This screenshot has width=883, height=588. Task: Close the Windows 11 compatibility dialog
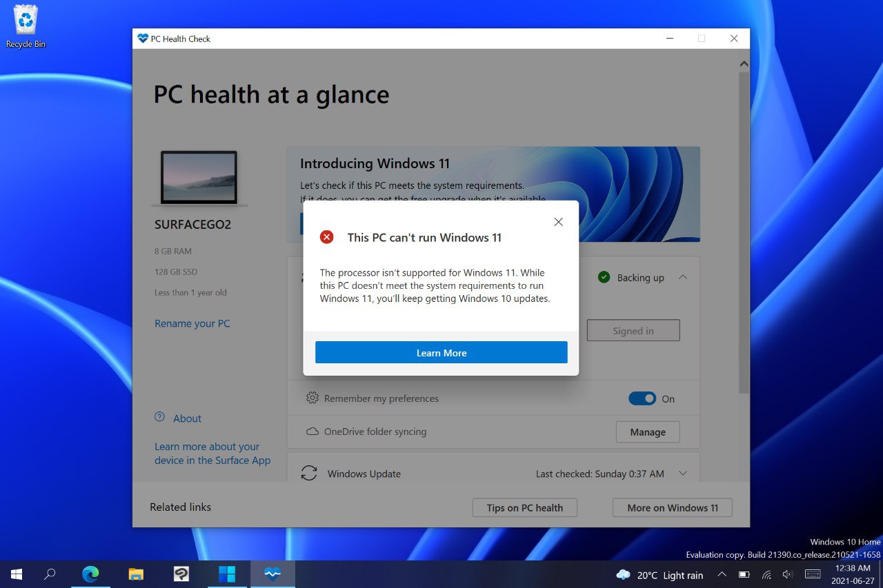click(x=558, y=222)
